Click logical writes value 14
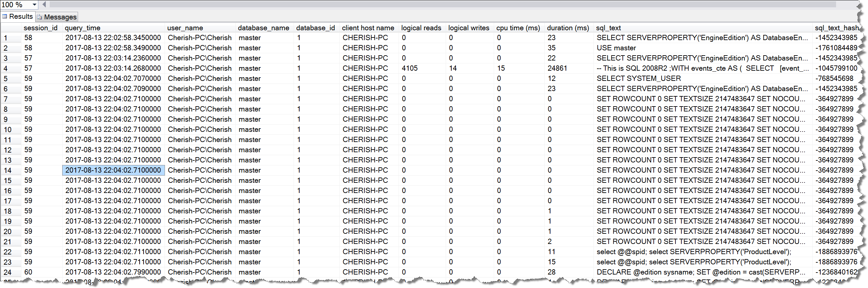This screenshot has height=288, width=868. tap(453, 68)
